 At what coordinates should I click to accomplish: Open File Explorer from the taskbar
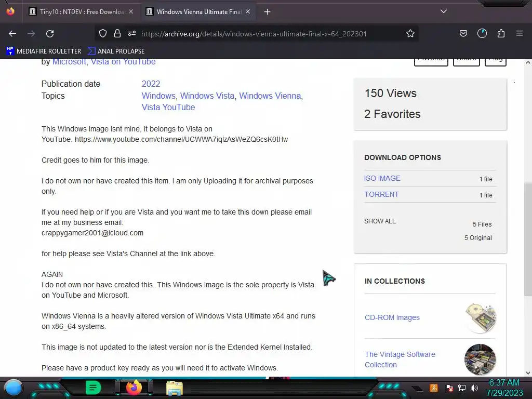(175, 388)
